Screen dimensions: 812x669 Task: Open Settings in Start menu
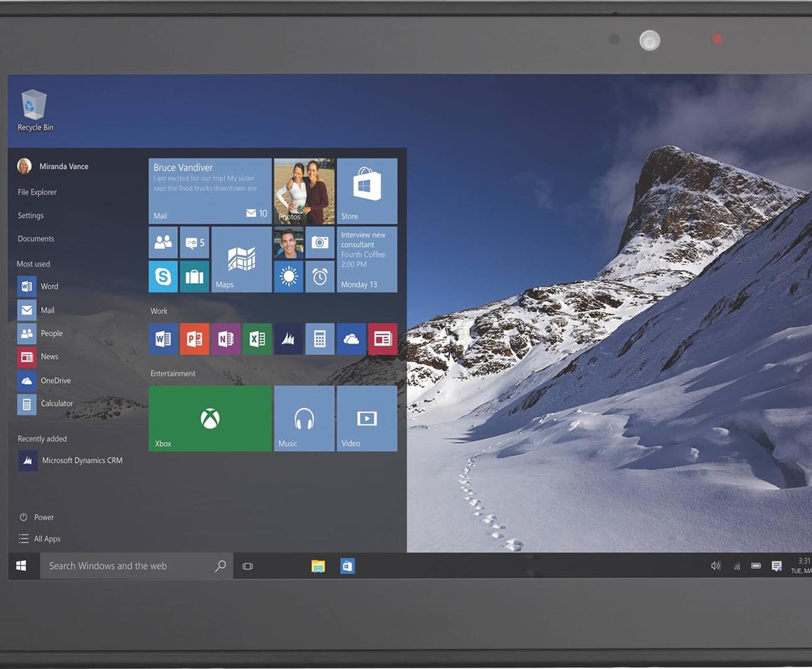pyautogui.click(x=30, y=215)
